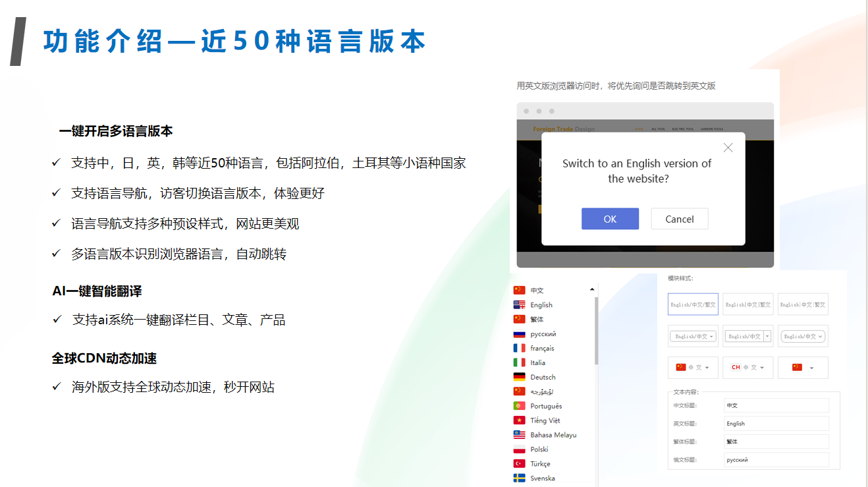Image resolution: width=868 pixels, height=487 pixels.
Task: Select Bahasa Melayu from language list
Action: point(553,435)
